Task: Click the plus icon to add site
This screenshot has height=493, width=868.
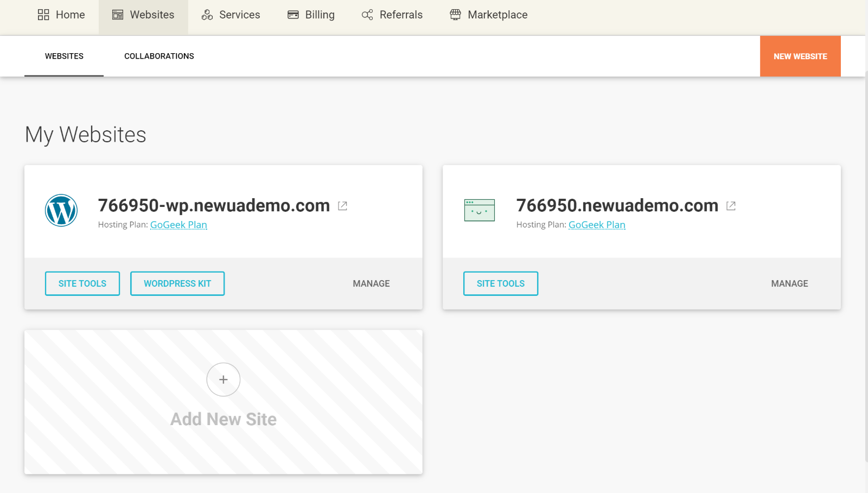Action: [224, 380]
